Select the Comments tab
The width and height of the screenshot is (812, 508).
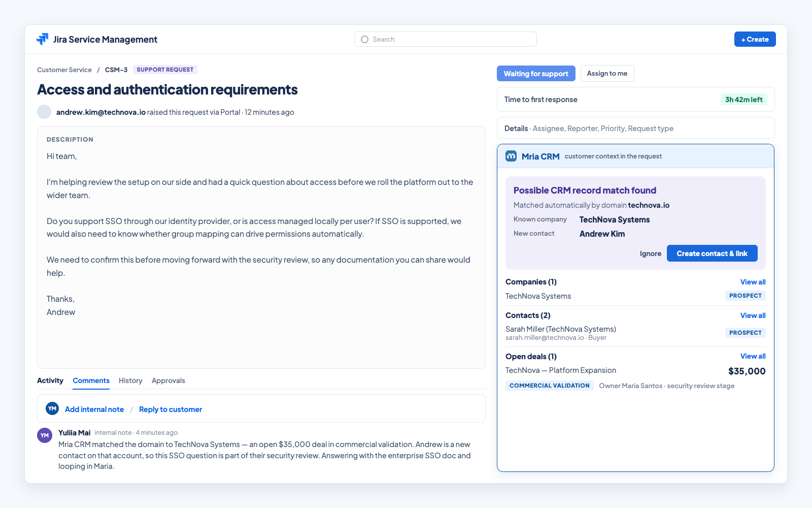click(91, 380)
